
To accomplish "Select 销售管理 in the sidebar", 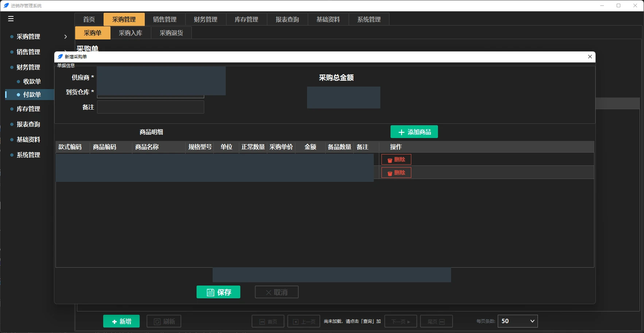I will click(x=28, y=52).
